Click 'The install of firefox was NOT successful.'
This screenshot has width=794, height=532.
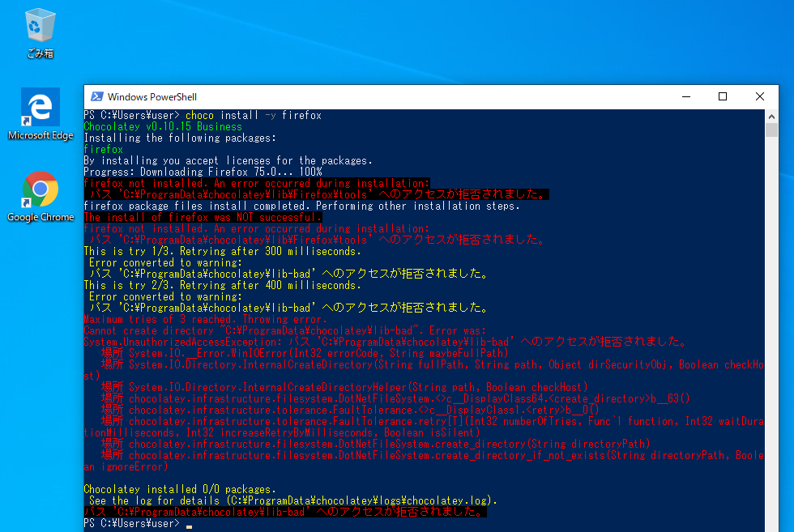tap(203, 217)
